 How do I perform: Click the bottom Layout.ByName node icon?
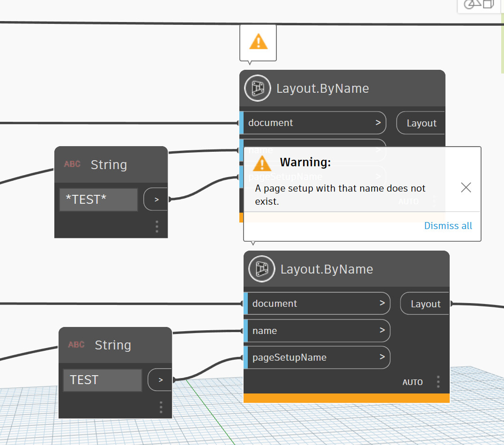(262, 269)
